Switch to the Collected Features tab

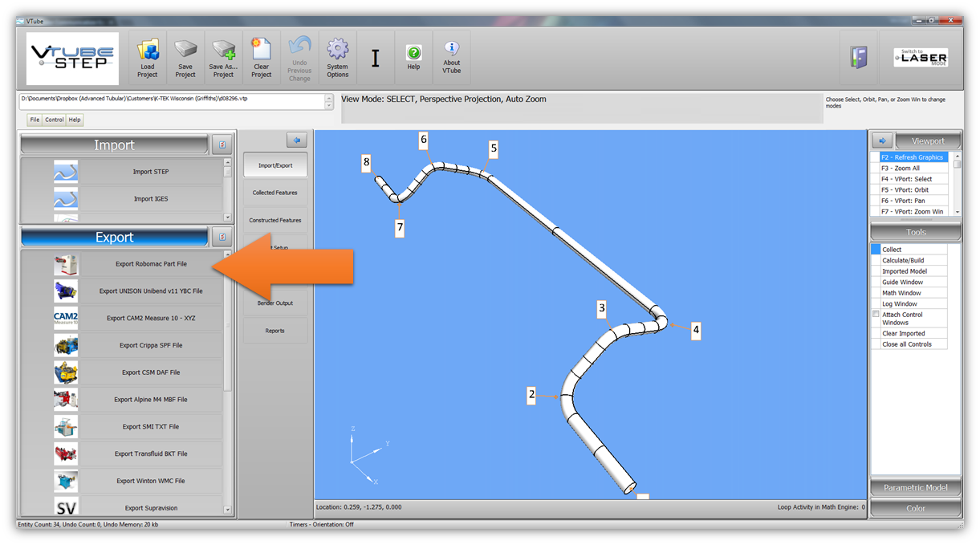(274, 193)
